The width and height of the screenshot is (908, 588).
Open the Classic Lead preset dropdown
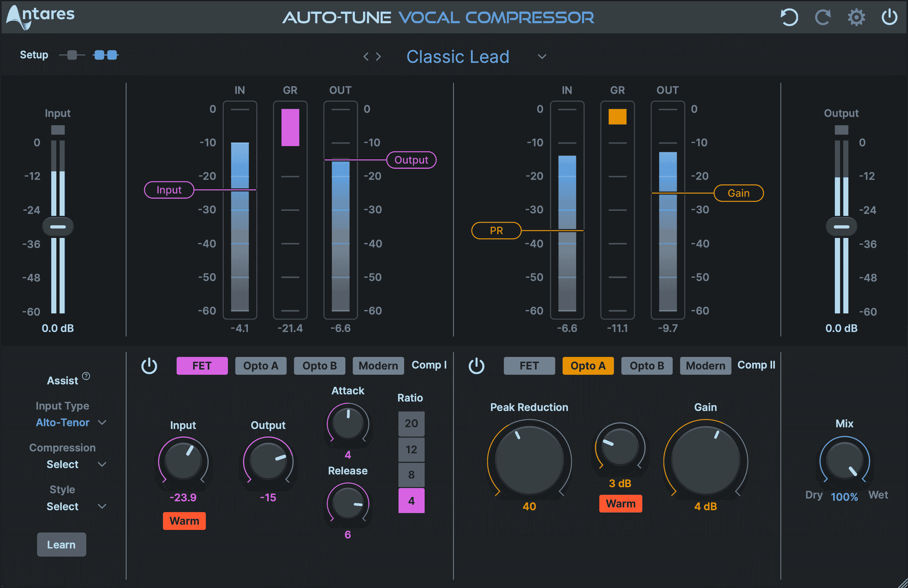point(541,57)
